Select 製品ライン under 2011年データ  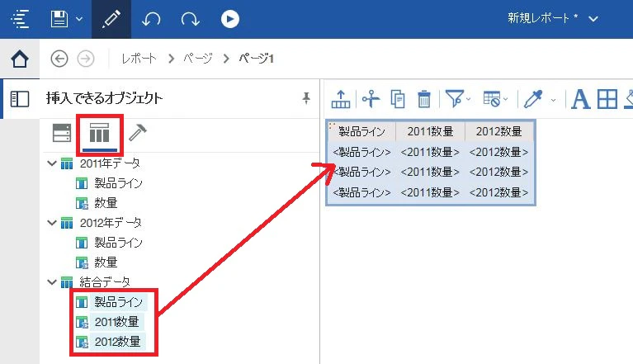[118, 183]
